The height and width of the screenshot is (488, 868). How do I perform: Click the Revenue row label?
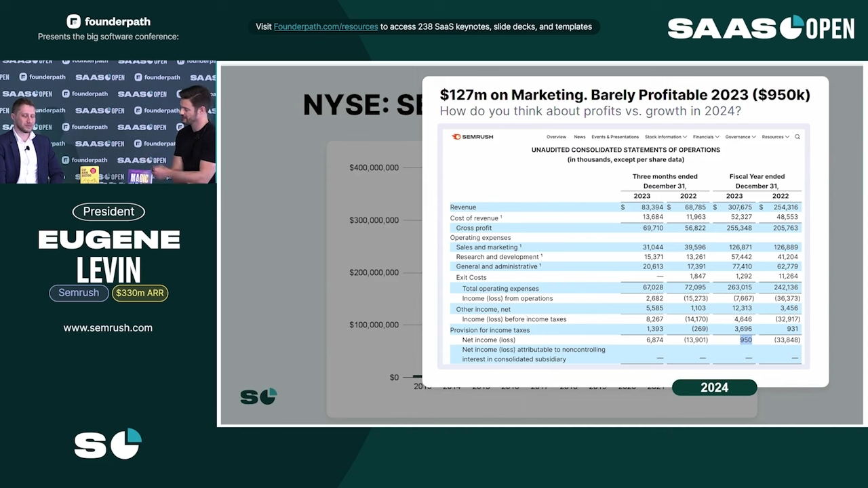463,207
